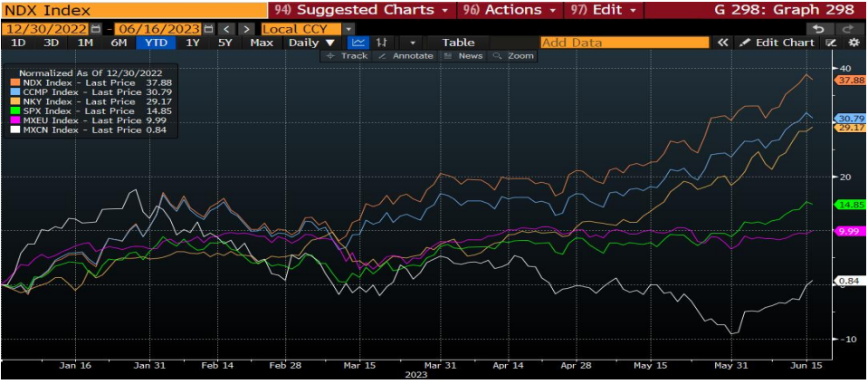
Task: Open the start date calendar picker
Action: [96, 29]
